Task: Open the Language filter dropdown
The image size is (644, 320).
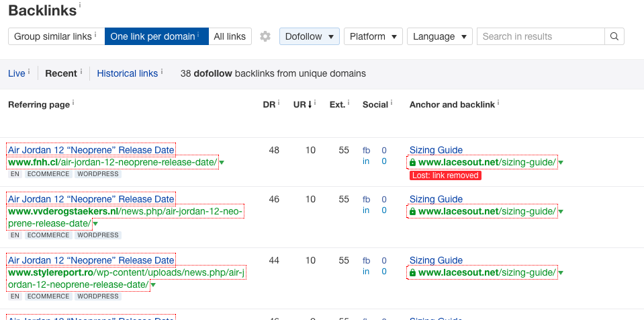Action: [x=440, y=36]
